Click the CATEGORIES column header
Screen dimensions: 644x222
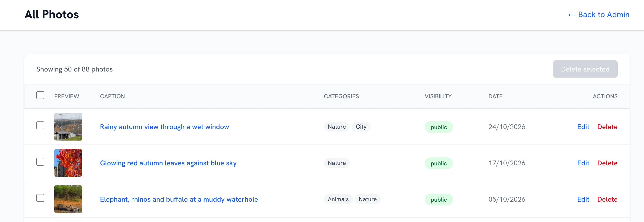[341, 96]
